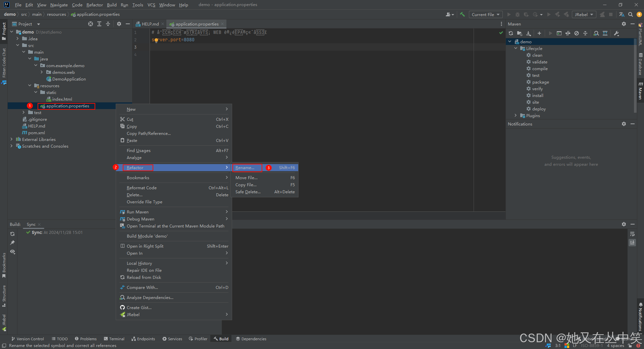644x349 pixels.
Task: Open the Refactor menu in the menu bar
Action: 95,5
